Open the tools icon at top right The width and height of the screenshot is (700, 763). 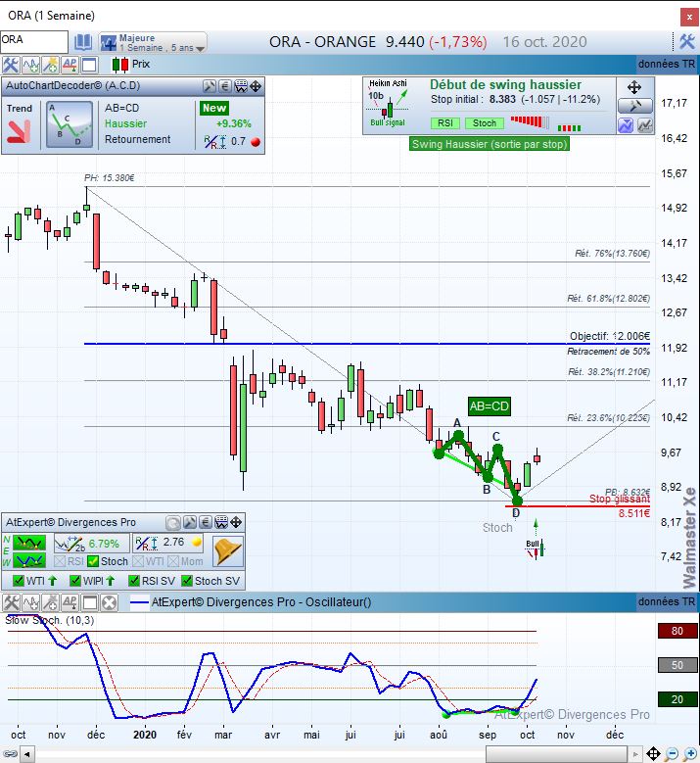[687, 42]
